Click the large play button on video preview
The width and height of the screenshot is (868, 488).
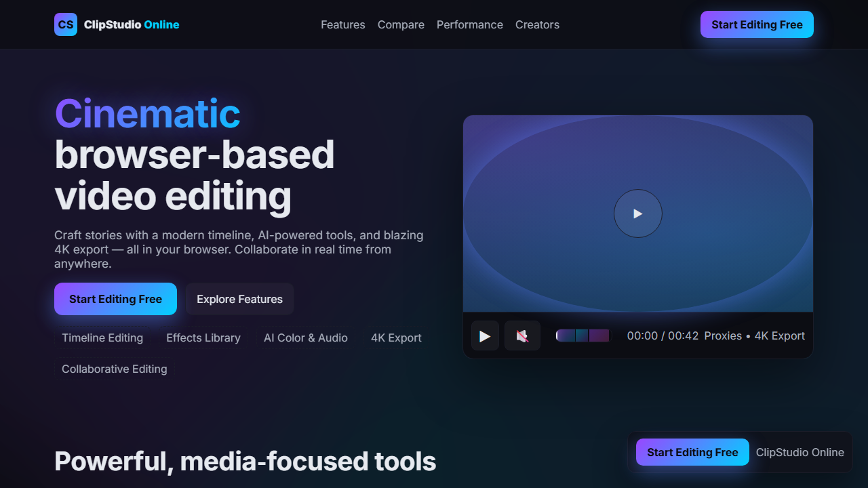(x=638, y=213)
